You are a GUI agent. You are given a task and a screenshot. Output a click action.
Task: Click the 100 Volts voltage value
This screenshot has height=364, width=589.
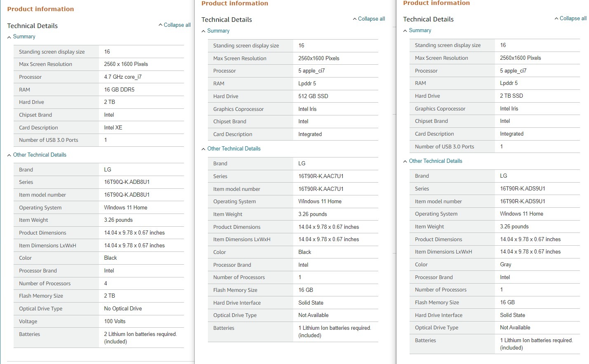pos(115,322)
